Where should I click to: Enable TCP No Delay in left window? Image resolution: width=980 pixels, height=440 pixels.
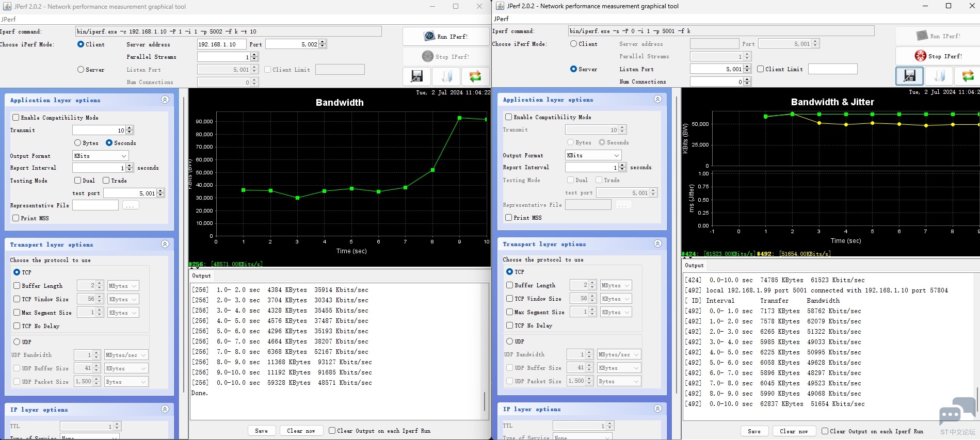coord(17,326)
